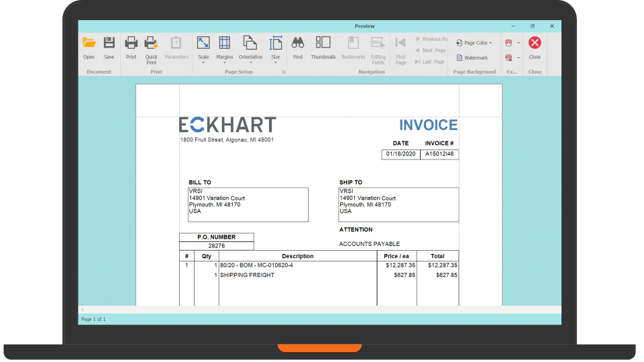The height and width of the screenshot is (362, 644).
Task: Click the ATTENTION label
Action: pos(356,230)
